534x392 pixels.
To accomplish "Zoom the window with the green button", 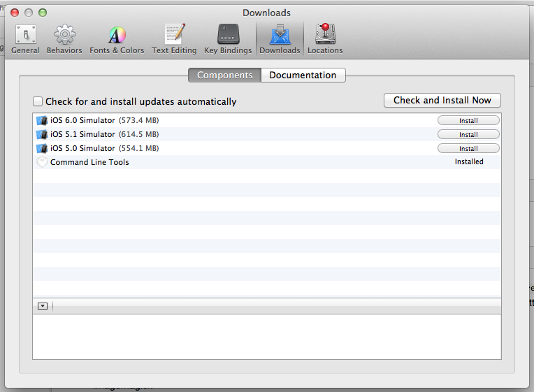I will click(43, 13).
